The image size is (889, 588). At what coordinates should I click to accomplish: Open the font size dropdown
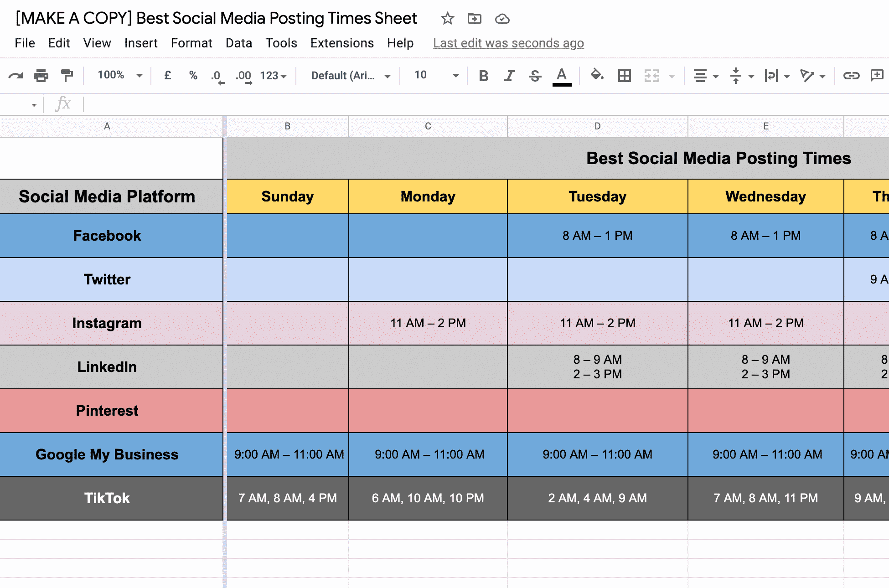pyautogui.click(x=436, y=75)
